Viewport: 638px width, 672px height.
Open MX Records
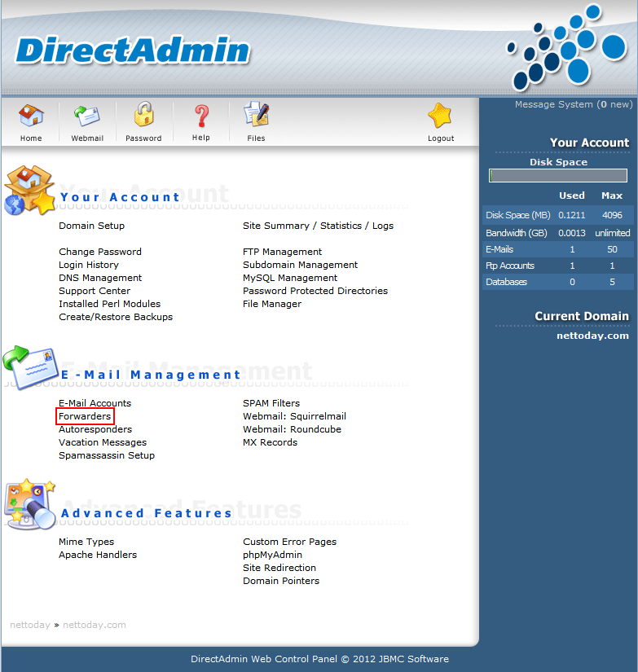271,442
